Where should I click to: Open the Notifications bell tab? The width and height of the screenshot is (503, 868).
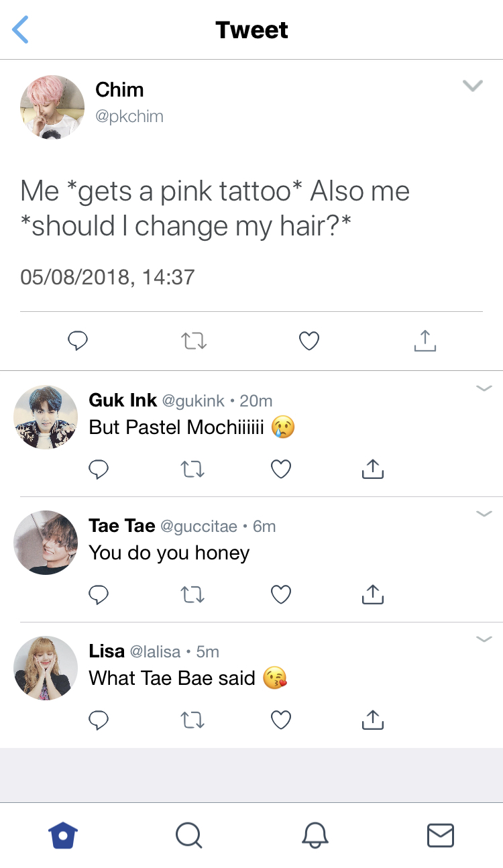tap(315, 836)
